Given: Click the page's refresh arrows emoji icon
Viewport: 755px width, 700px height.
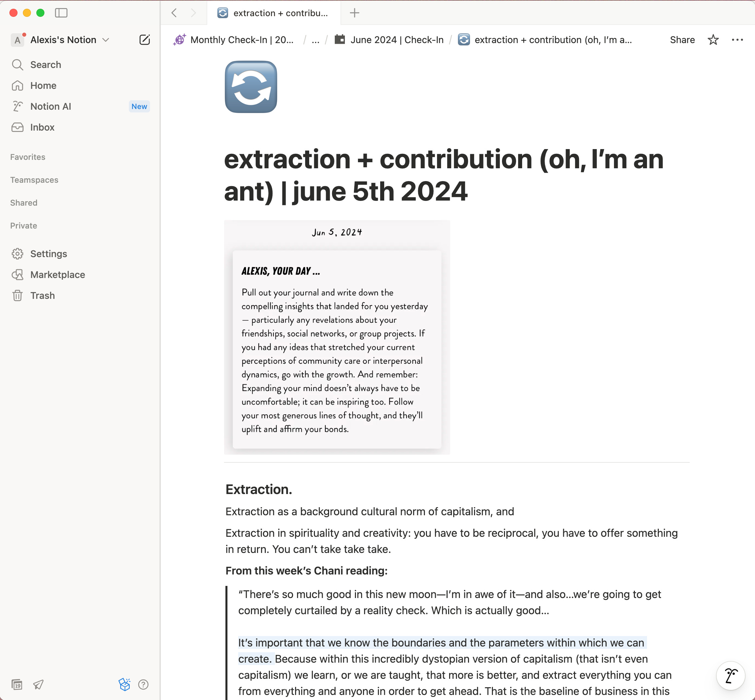Looking at the screenshot, I should tap(251, 87).
